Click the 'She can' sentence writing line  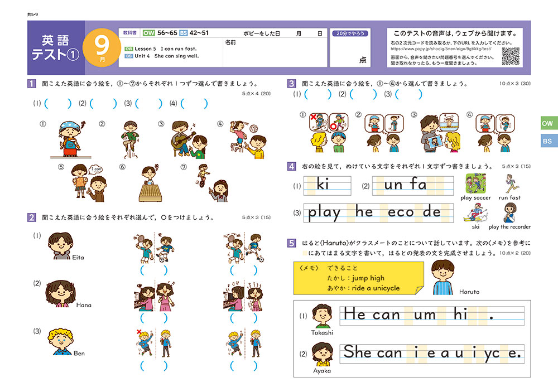click(432, 354)
